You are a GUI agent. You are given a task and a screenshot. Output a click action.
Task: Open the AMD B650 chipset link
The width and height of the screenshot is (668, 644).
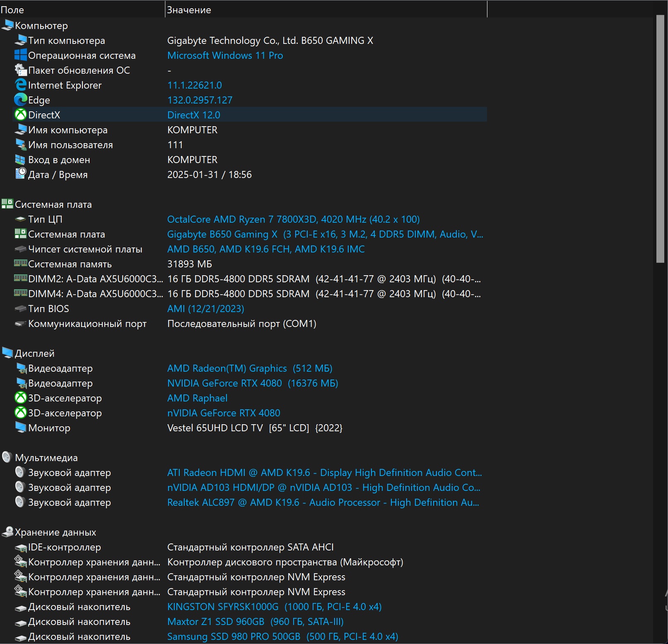pos(266,249)
